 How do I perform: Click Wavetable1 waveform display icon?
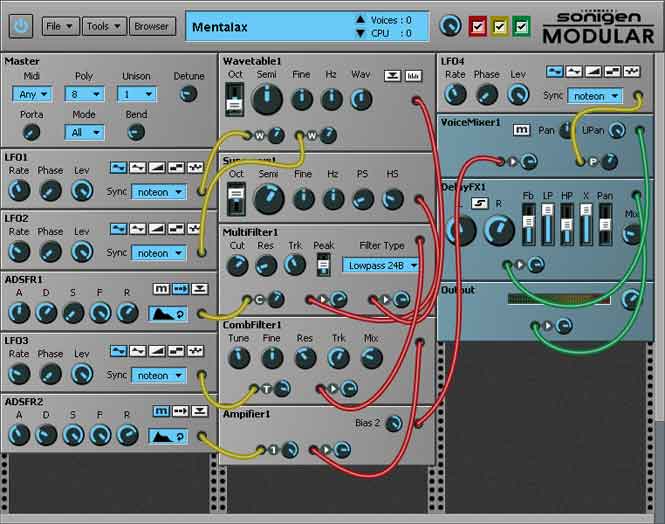(413, 76)
